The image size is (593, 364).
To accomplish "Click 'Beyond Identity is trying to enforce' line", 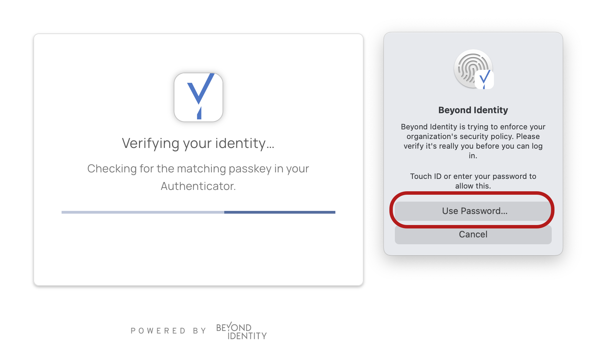I will point(473,127).
